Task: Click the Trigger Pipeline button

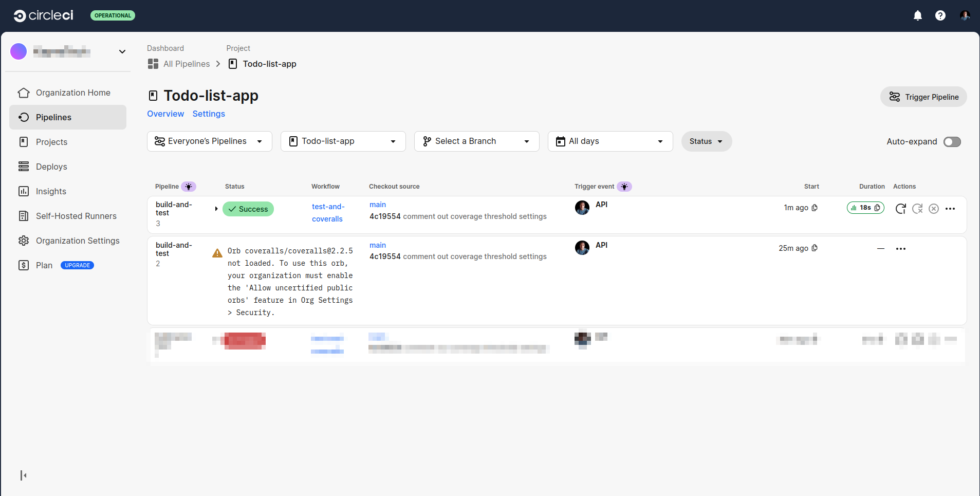Action: (x=923, y=97)
